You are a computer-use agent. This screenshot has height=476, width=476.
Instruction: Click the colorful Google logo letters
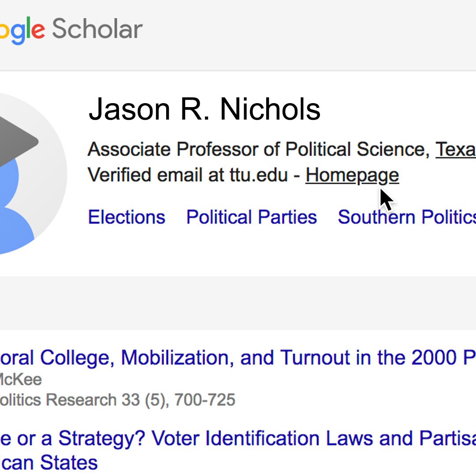click(22, 30)
